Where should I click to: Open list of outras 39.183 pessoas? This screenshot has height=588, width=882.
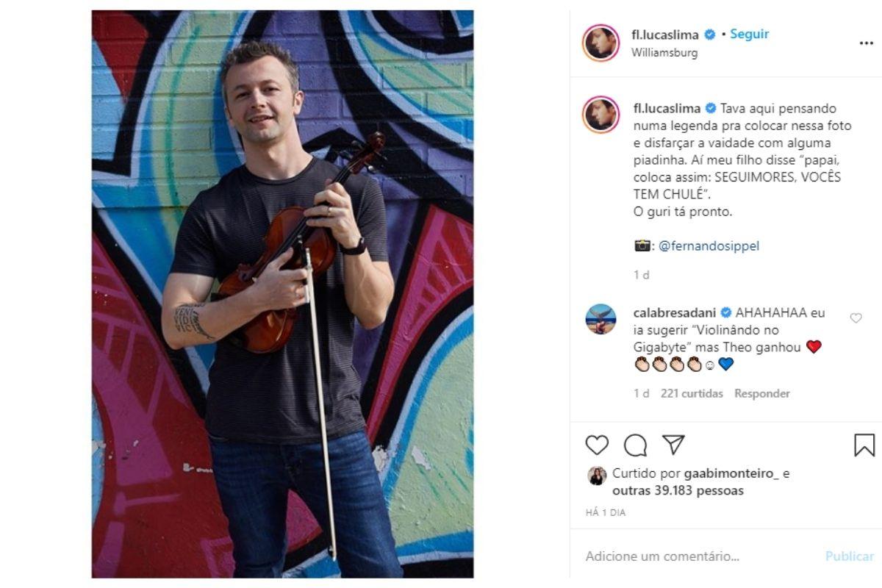[678, 490]
